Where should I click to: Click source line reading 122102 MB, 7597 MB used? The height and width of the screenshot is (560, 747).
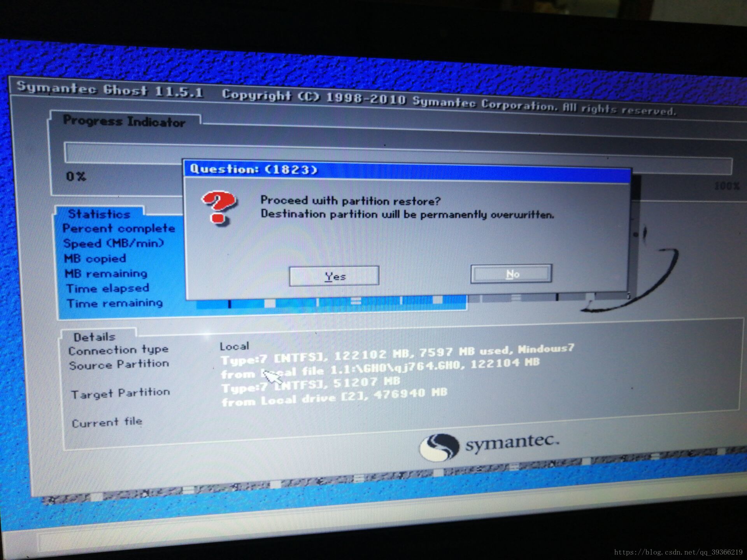[397, 355]
